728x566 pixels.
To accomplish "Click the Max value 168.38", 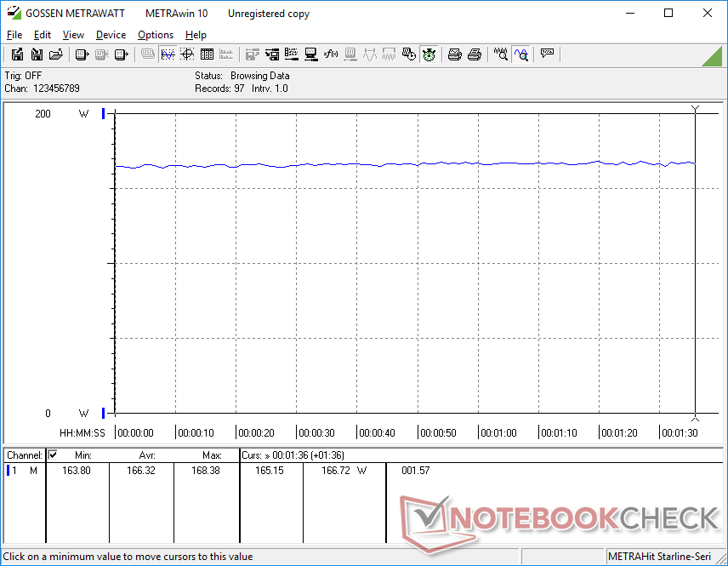I will click(206, 471).
